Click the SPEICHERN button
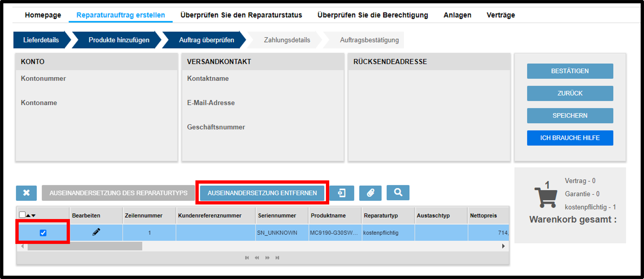Viewport: 644px width, 279px height. pos(570,116)
